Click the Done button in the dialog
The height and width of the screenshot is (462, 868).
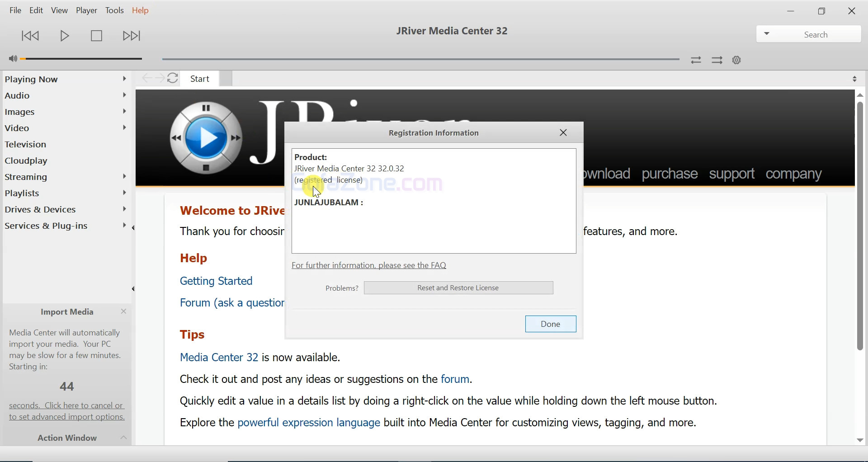click(x=551, y=325)
